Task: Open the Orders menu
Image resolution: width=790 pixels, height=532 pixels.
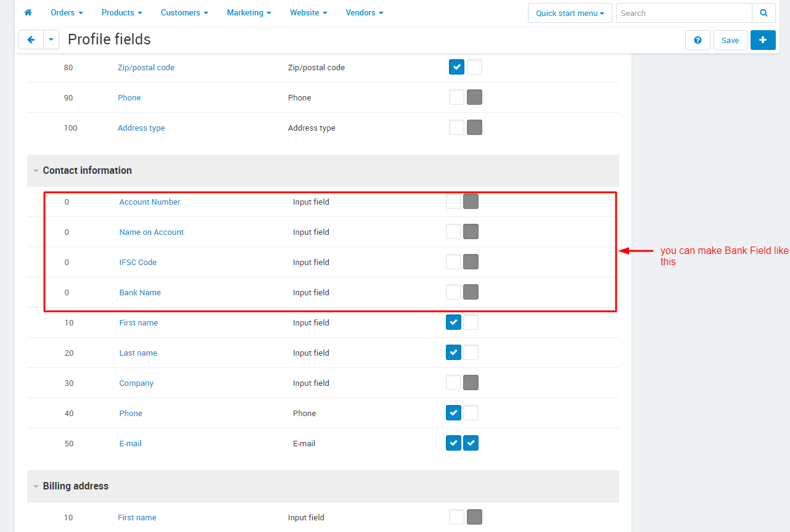Action: pyautogui.click(x=67, y=12)
